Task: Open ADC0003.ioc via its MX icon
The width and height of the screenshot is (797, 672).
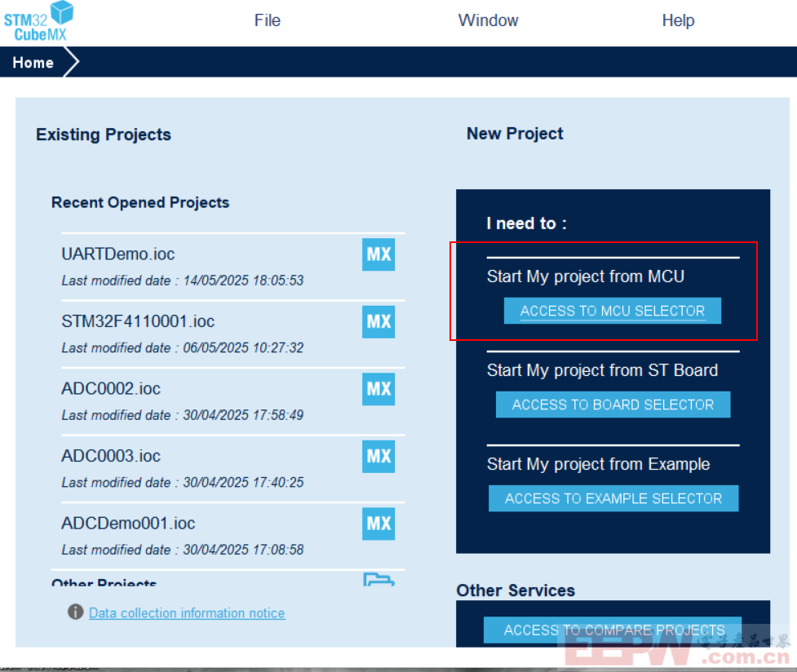Action: [x=379, y=457]
